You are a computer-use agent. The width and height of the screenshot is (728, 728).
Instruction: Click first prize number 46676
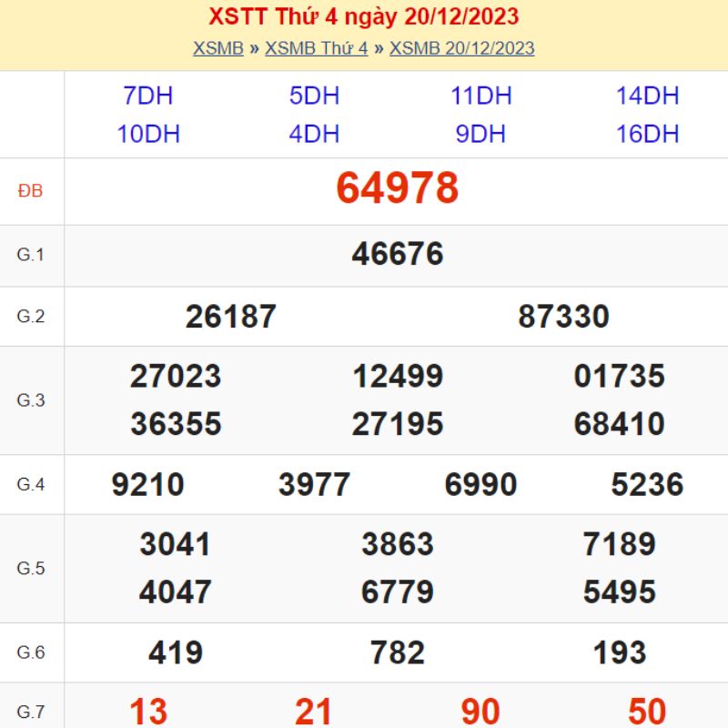point(398,254)
